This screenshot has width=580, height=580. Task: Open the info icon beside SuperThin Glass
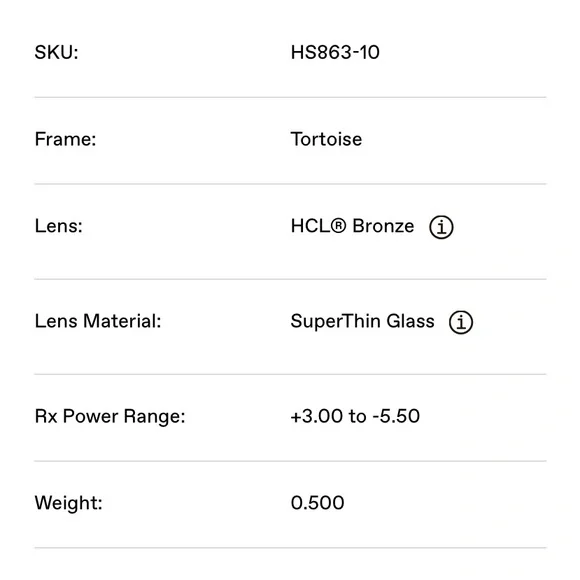(461, 322)
